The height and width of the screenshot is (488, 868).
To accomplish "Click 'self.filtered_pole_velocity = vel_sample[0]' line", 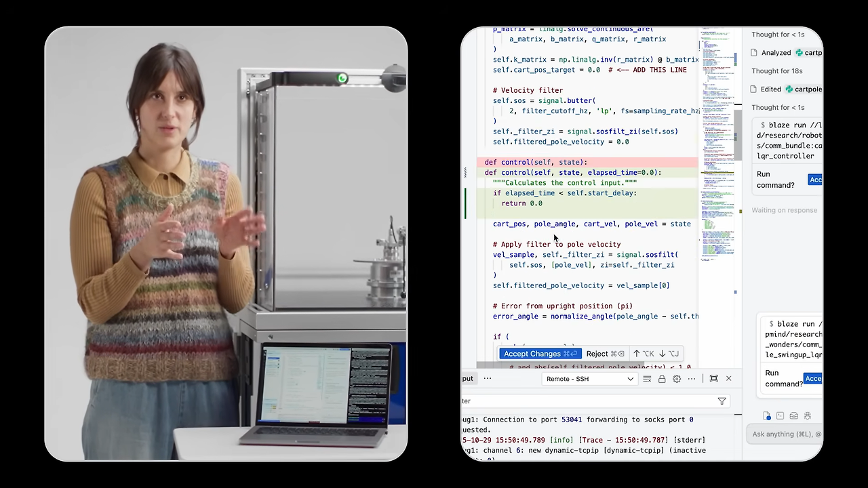I will [581, 286].
